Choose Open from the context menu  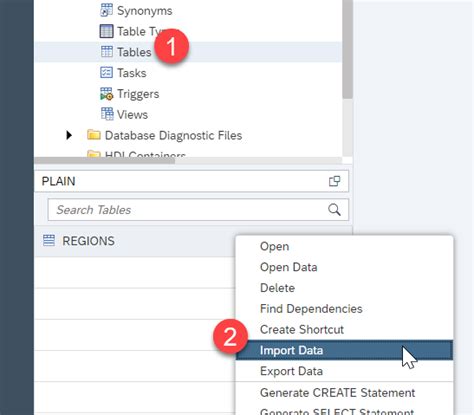pyautogui.click(x=345, y=246)
